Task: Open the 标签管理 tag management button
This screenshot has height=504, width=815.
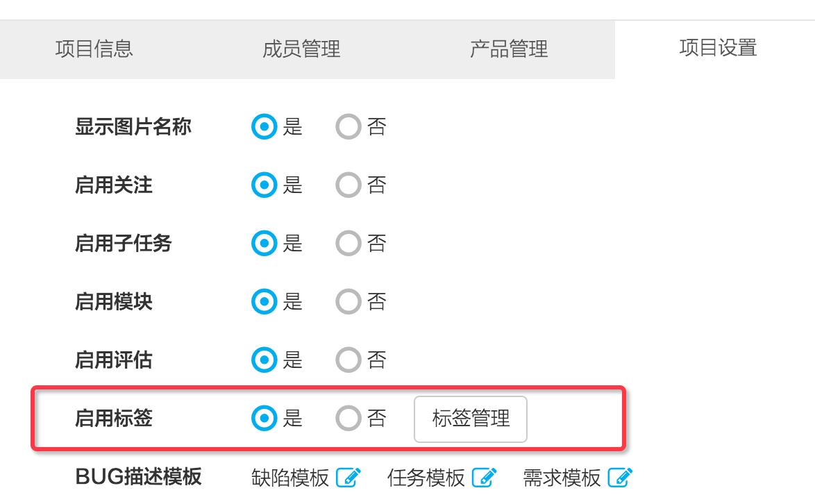Action: (x=471, y=419)
